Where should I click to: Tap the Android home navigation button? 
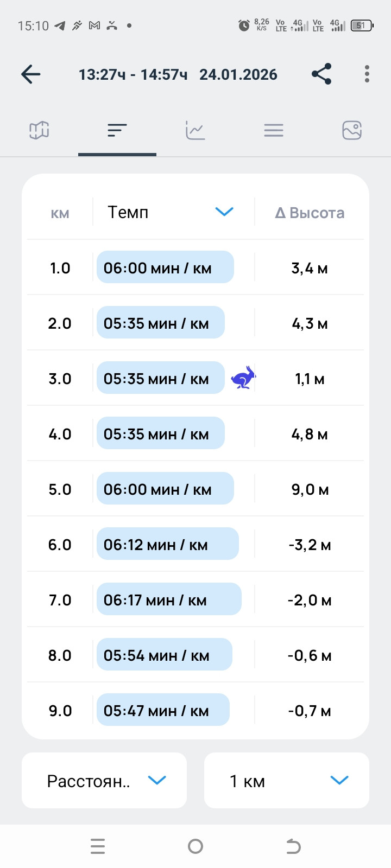195,846
